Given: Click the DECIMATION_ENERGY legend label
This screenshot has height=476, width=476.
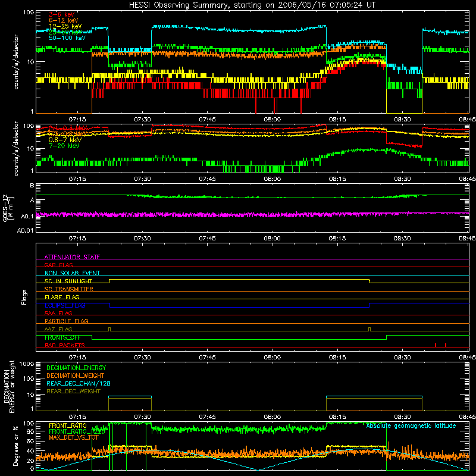Looking at the screenshot, I should point(76,368).
